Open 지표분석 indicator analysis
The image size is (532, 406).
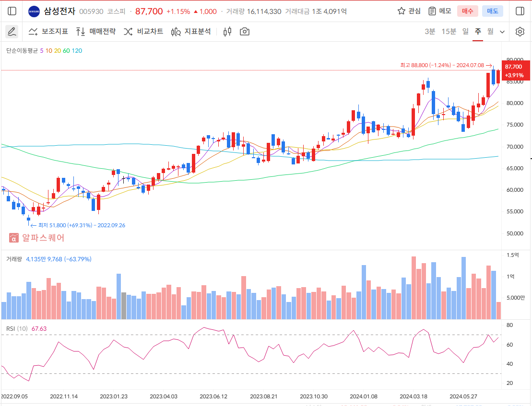190,32
